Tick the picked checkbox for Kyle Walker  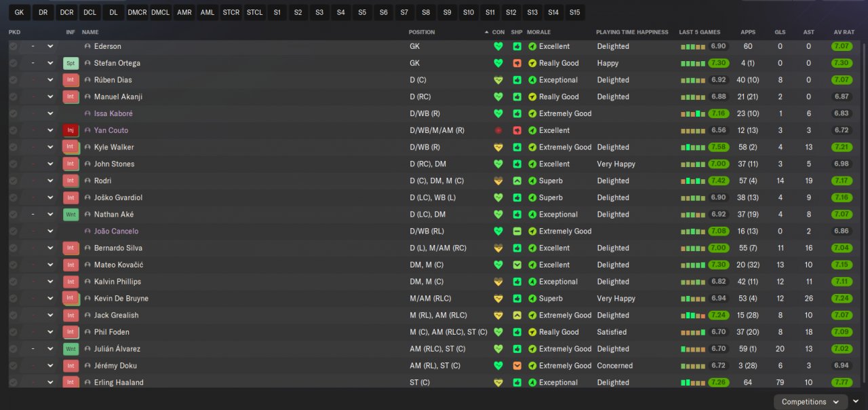(13, 147)
